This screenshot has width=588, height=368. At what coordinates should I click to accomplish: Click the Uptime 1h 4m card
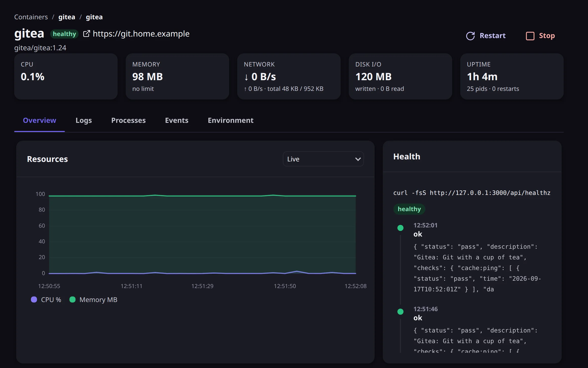[x=512, y=76]
